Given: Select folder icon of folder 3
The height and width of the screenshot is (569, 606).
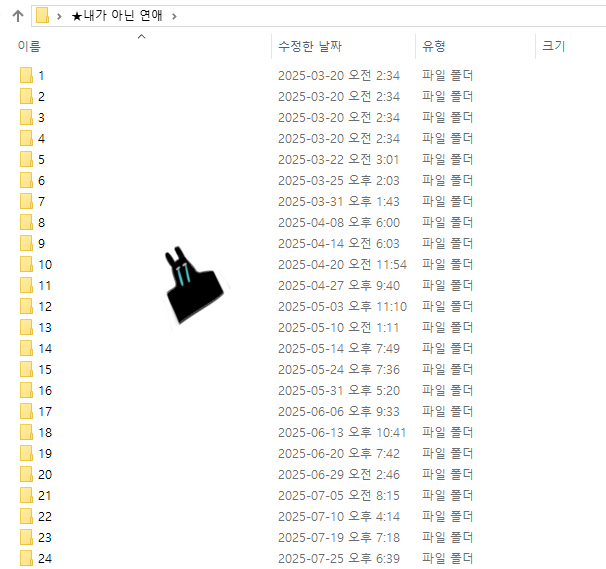Looking at the screenshot, I should pos(26,117).
